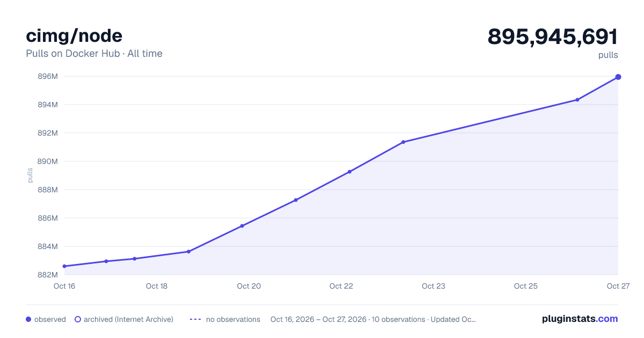
Task: Click the first data point at Oct 16
Action: coord(64,266)
